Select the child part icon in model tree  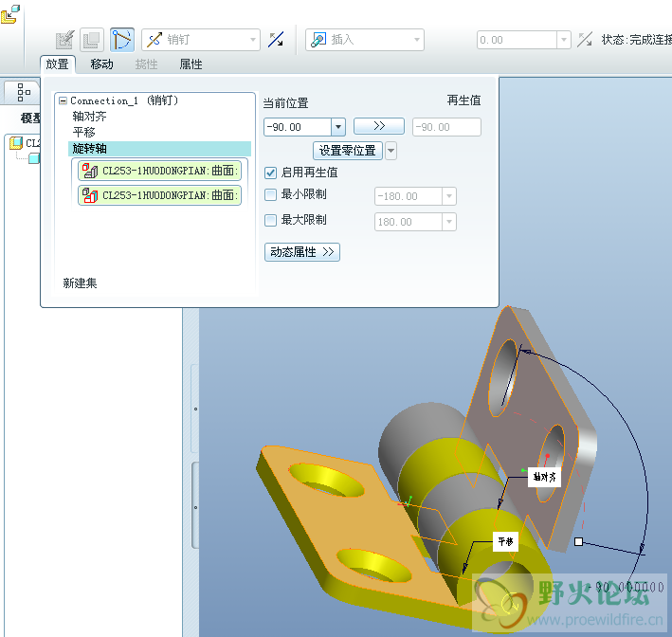(x=34, y=158)
